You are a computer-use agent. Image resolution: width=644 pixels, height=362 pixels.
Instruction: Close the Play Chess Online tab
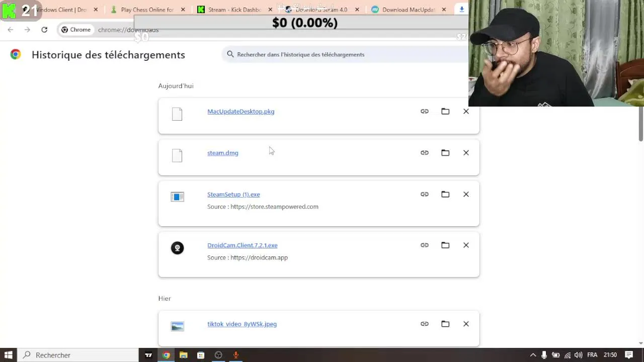[x=183, y=10]
